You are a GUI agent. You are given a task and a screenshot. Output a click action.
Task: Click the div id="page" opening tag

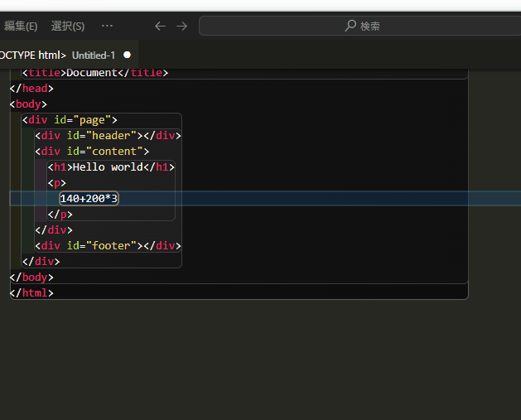(x=73, y=119)
